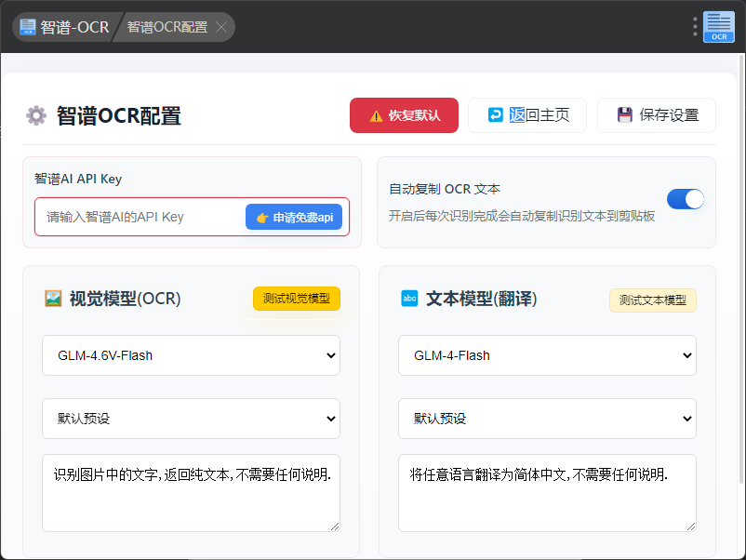
Task: Click the 智谱-OCR document icon in the tab bar
Action: pyautogui.click(x=28, y=27)
